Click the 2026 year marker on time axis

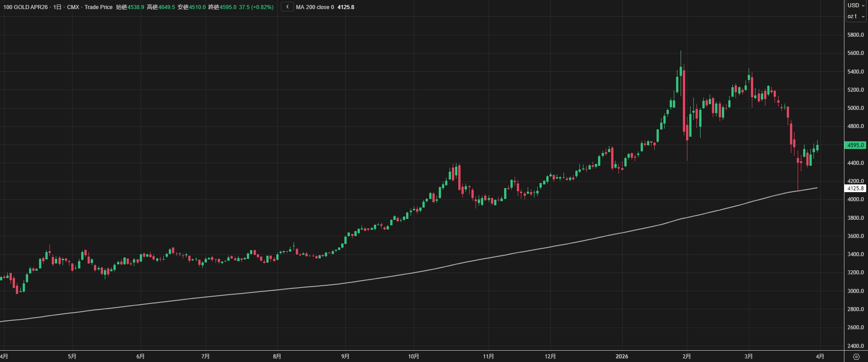coord(622,357)
